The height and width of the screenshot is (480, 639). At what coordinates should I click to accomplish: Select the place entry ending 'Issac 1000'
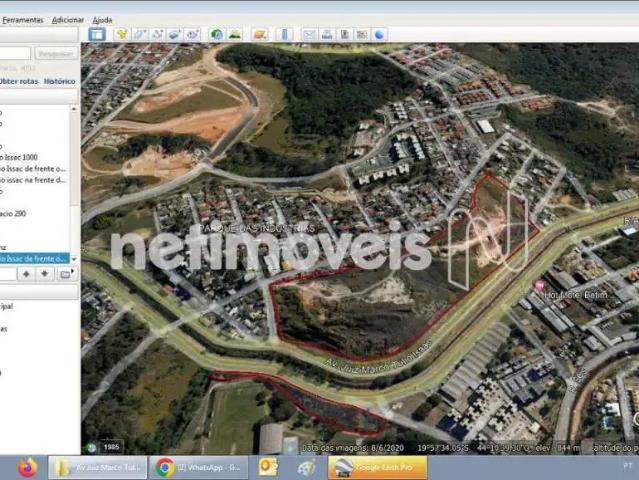[x=19, y=157]
